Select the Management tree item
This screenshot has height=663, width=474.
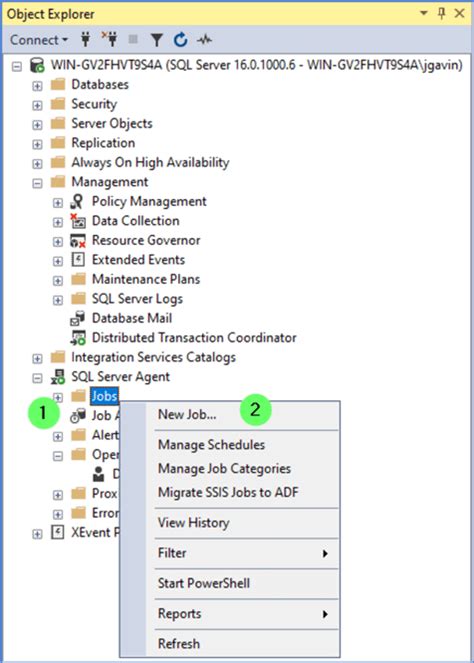[x=110, y=182]
